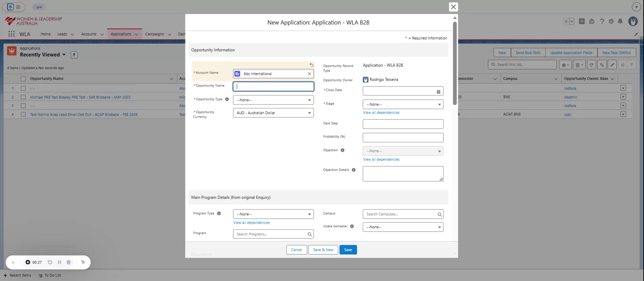Pin the Recently Viewed list view
644x281 pixels.
click(74, 55)
